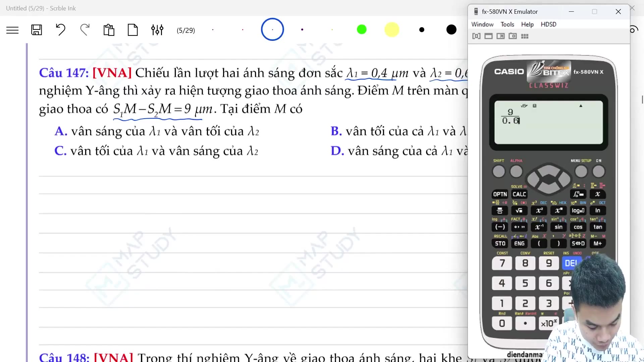Click the left arrow on calculator d-pad
This screenshot has height=362, width=644.
(534, 179)
